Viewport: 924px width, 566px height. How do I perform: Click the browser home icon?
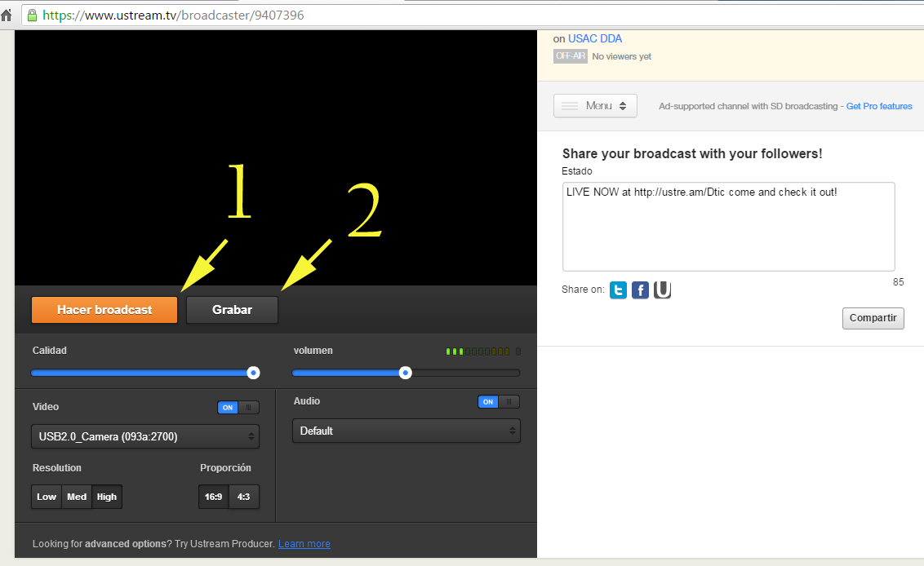point(7,15)
